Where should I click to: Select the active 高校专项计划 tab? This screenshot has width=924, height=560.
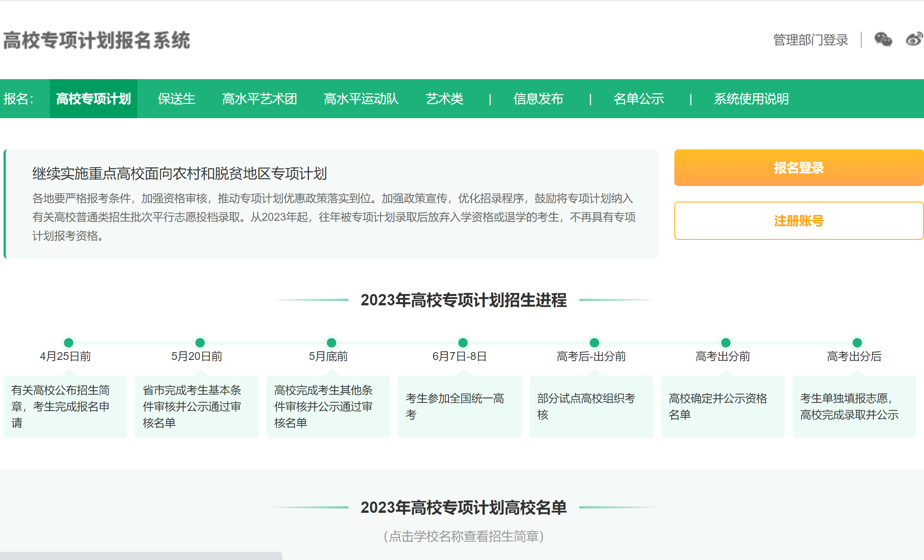click(x=94, y=99)
